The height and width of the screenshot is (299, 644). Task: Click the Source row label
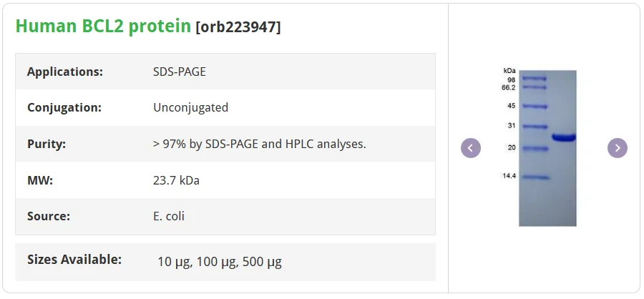pyautogui.click(x=49, y=216)
